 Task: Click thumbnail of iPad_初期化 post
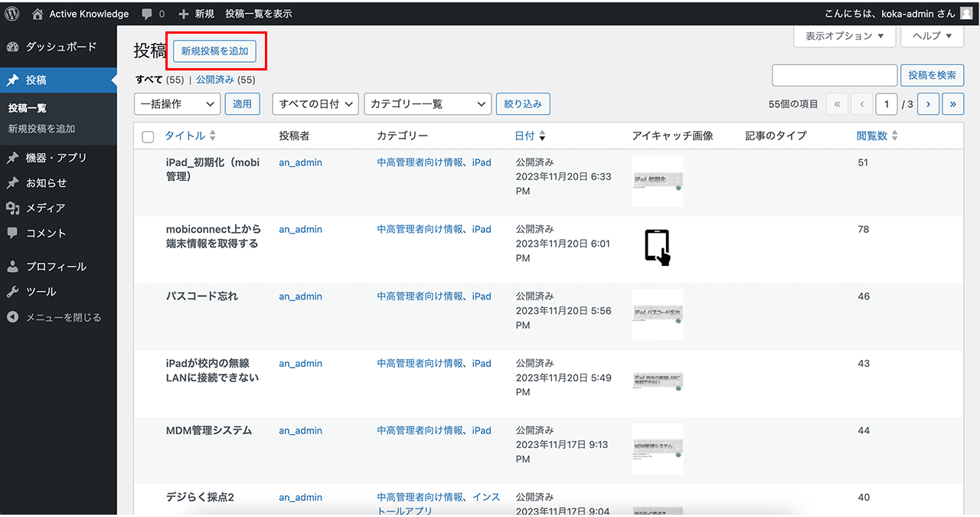pos(658,181)
